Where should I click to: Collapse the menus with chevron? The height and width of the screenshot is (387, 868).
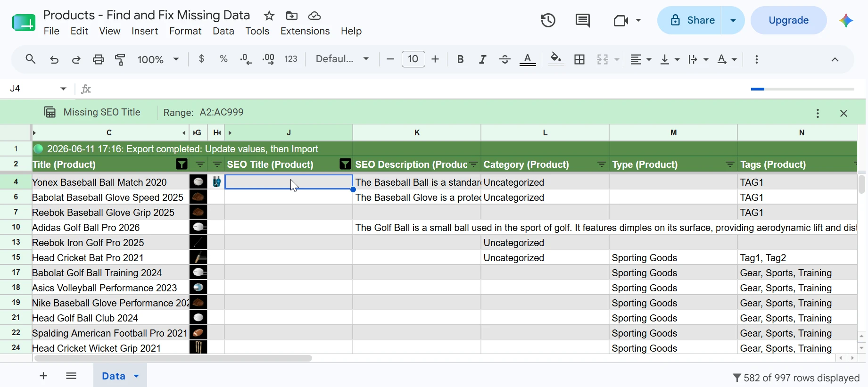(835, 59)
